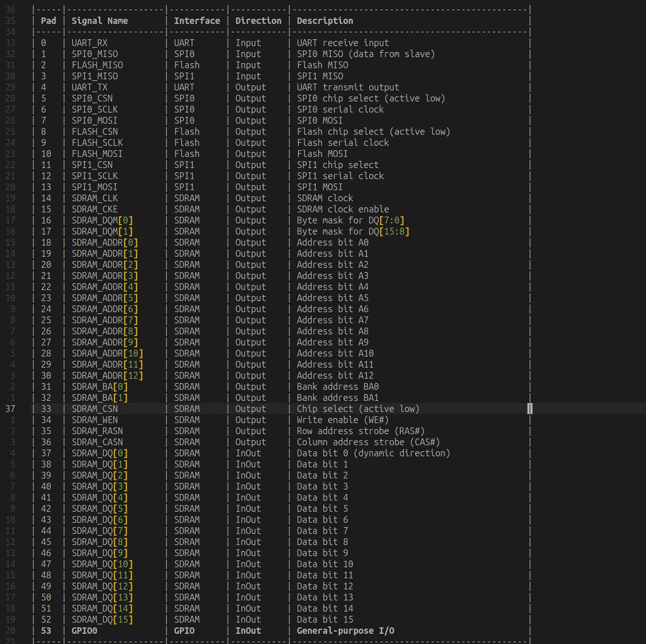Click 'UART transmit output' description

coord(348,87)
